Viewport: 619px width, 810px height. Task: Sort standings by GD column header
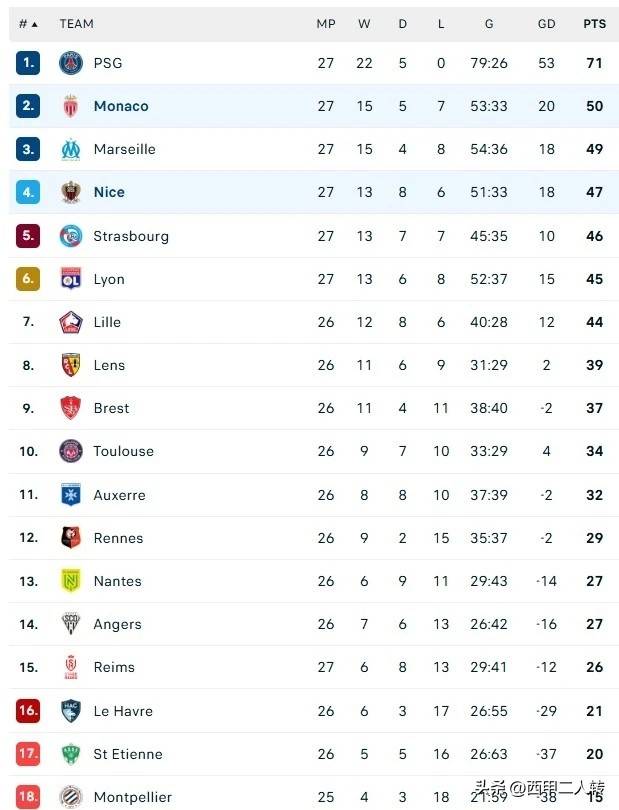tap(546, 24)
